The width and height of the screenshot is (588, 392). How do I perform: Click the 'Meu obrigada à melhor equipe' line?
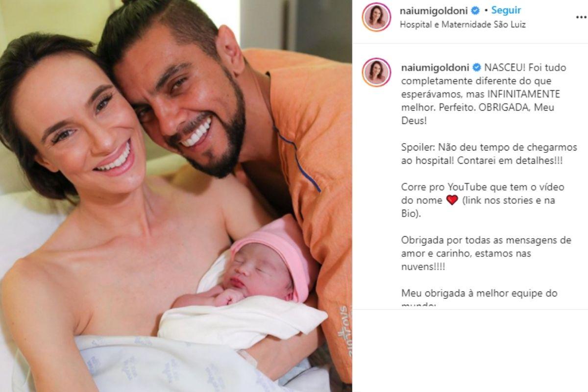pos(479,294)
